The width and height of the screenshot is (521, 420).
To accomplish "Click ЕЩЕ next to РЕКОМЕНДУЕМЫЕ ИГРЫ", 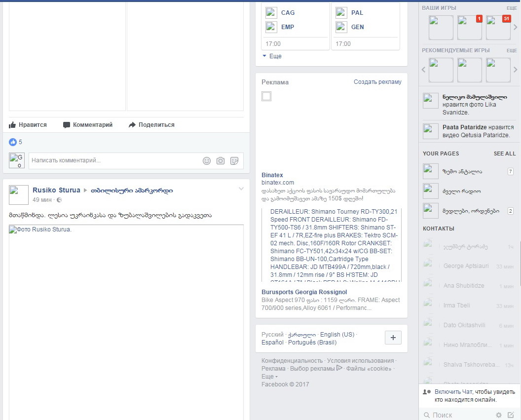I will pos(512,50).
